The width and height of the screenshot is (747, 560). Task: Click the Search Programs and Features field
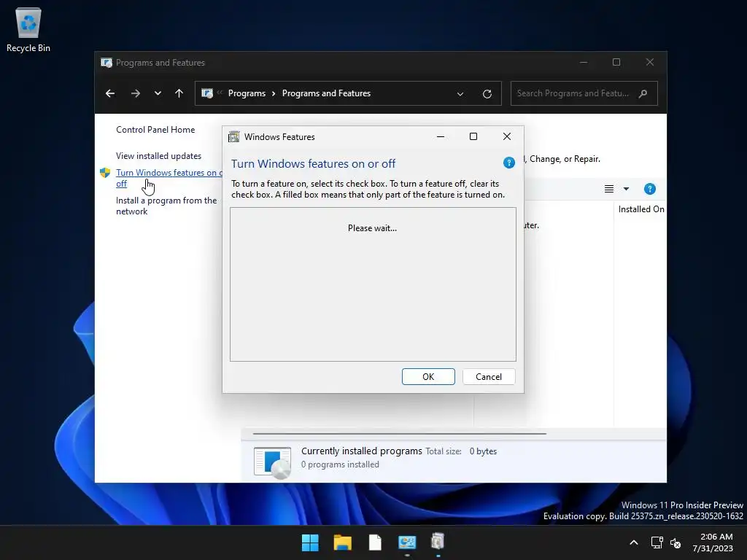(x=584, y=93)
